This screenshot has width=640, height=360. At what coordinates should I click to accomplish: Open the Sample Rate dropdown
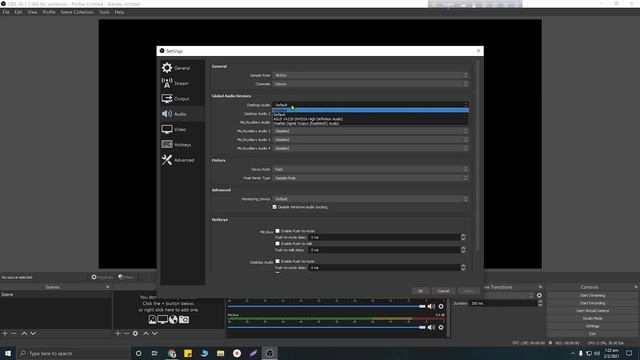point(371,76)
